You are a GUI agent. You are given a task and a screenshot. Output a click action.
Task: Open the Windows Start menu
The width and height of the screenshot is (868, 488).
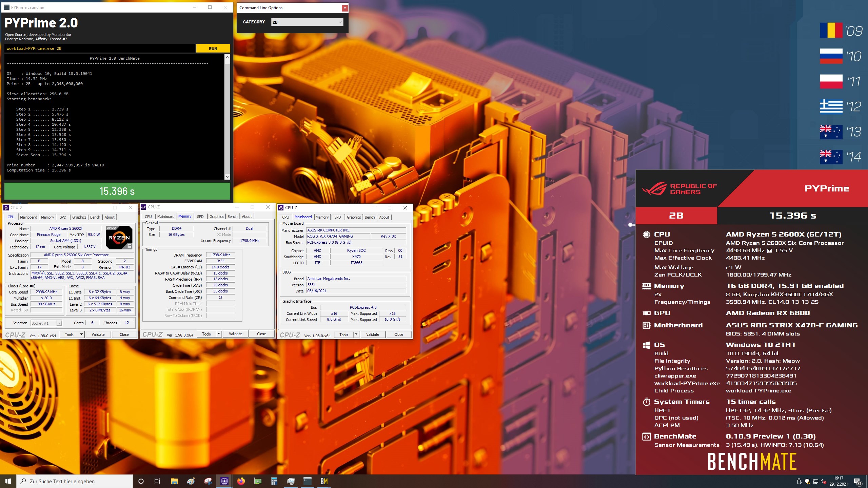point(8,481)
